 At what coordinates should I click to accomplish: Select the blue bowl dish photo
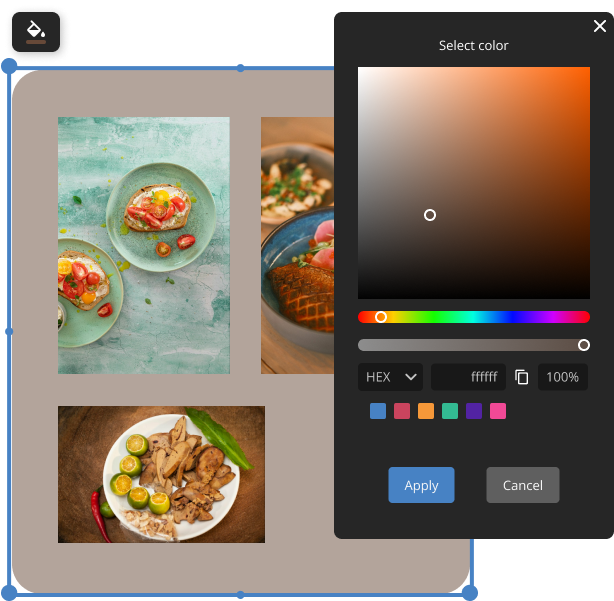tap(297, 245)
